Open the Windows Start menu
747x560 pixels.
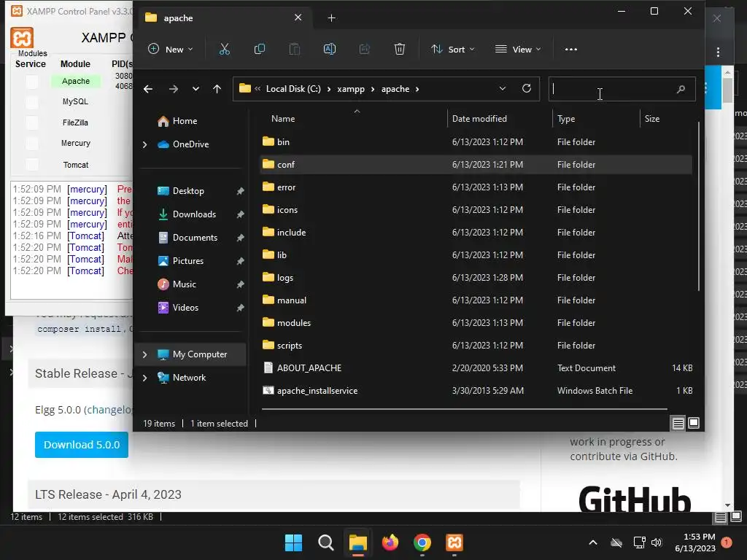tap(293, 542)
